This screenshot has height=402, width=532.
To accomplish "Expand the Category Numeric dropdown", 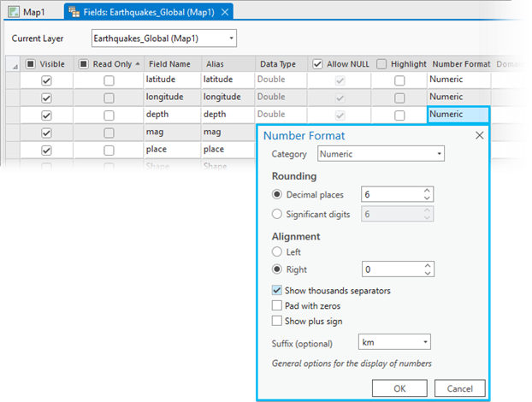I will pyautogui.click(x=381, y=154).
